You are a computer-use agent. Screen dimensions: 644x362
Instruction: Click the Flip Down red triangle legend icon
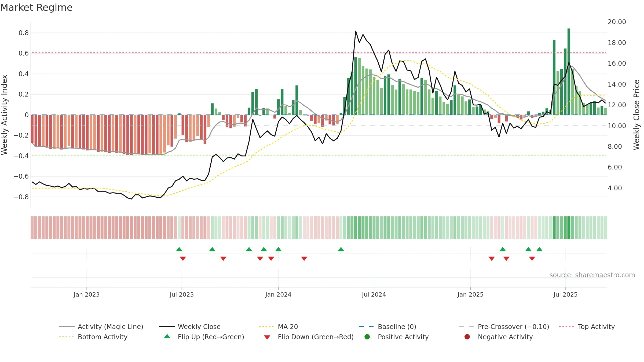click(267, 337)
